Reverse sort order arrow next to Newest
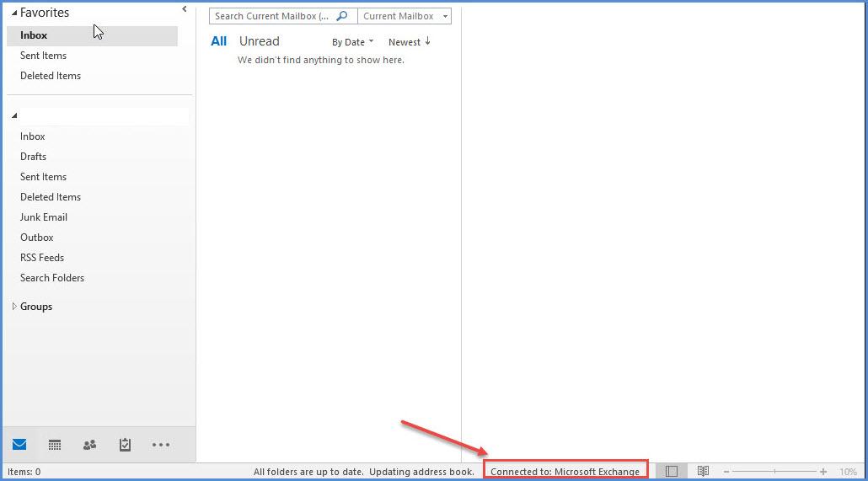Image resolution: width=868 pixels, height=481 pixels. [427, 41]
